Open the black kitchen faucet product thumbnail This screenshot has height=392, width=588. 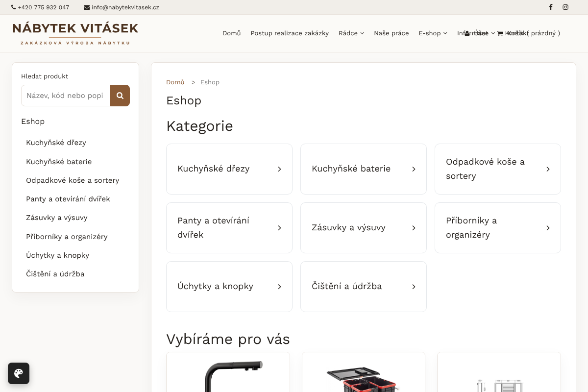click(x=228, y=372)
